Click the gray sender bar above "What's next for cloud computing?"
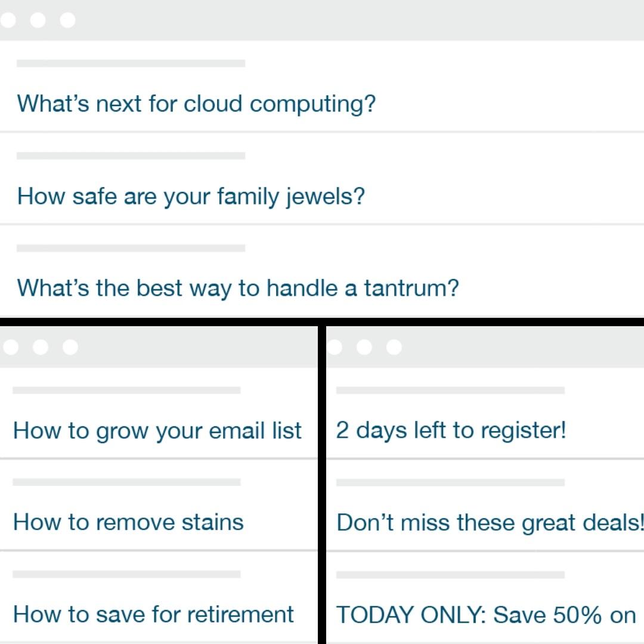This screenshot has height=644, width=644. point(131,63)
